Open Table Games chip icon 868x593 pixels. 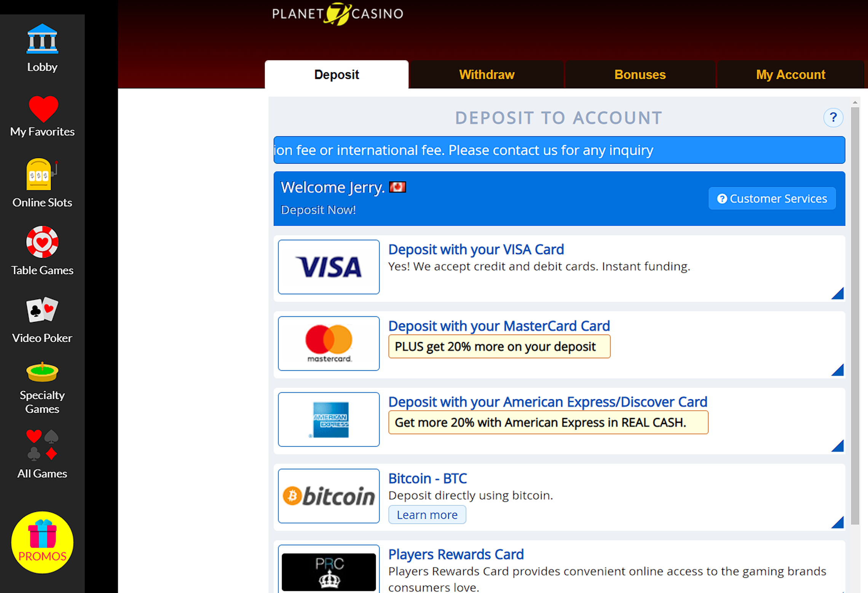[42, 242]
